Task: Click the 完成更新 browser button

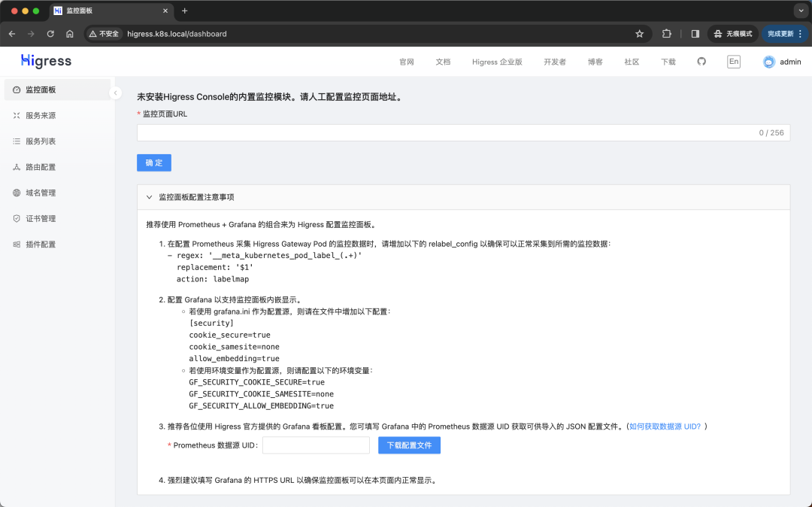Action: pos(784,34)
